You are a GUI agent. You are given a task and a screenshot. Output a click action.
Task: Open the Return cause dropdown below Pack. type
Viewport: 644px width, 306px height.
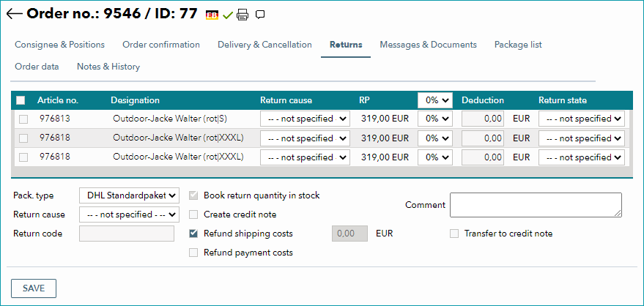pos(129,214)
